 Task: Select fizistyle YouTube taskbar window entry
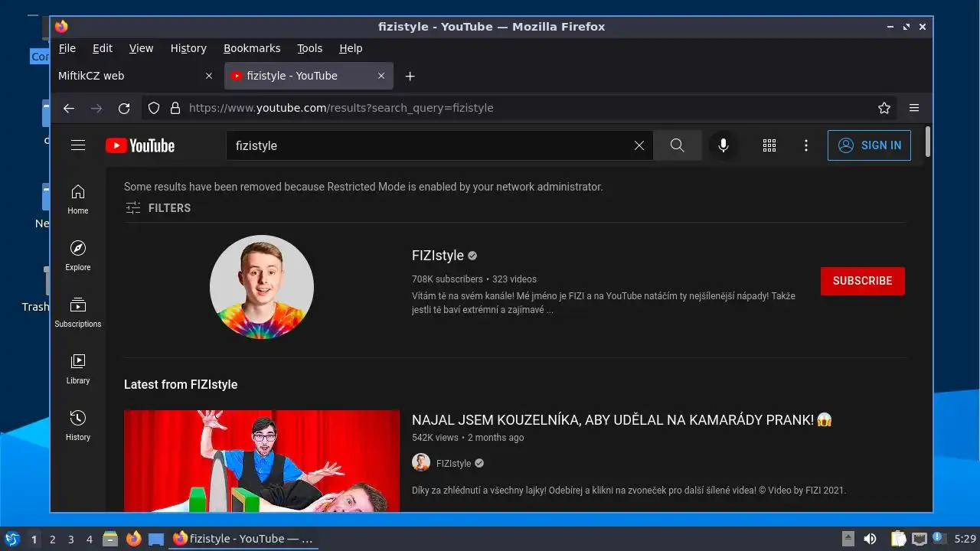pyautogui.click(x=243, y=539)
